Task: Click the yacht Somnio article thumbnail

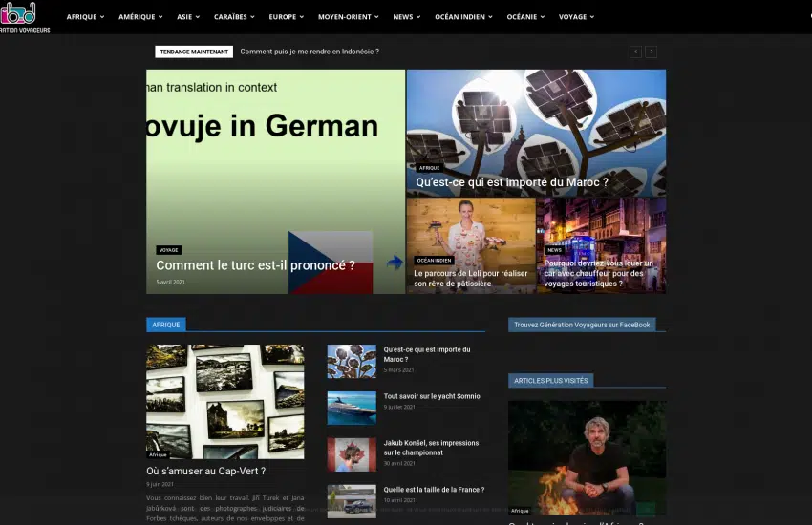Action: click(352, 408)
